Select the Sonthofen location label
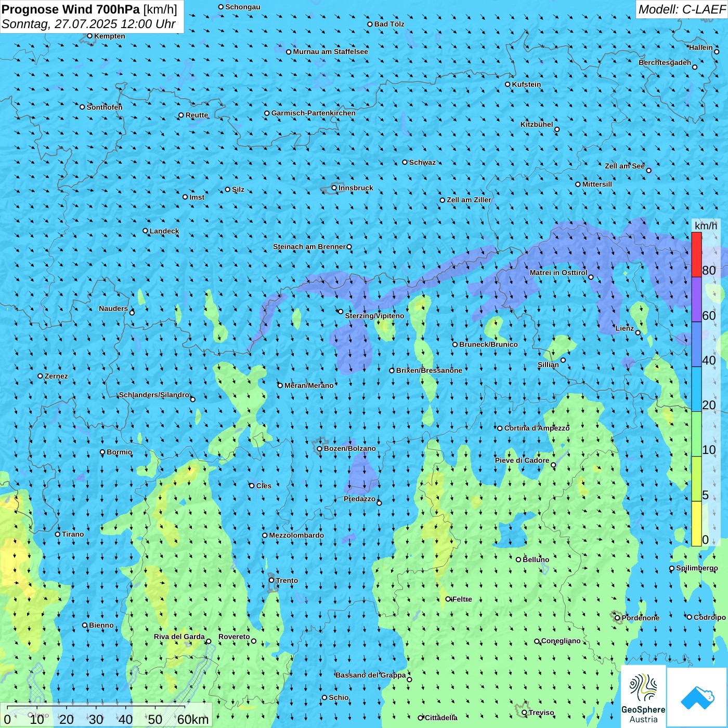The image size is (728, 728). [105, 107]
